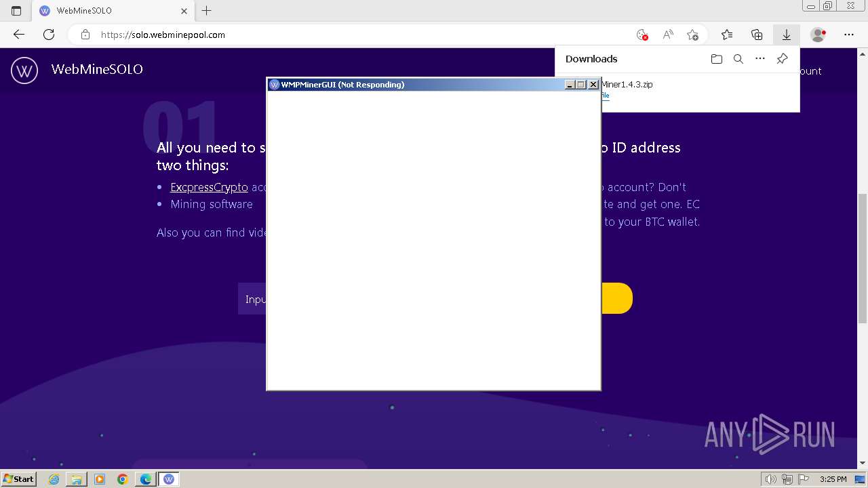Open the Read aloud icon
Viewport: 868px width, 488px height.
point(668,35)
